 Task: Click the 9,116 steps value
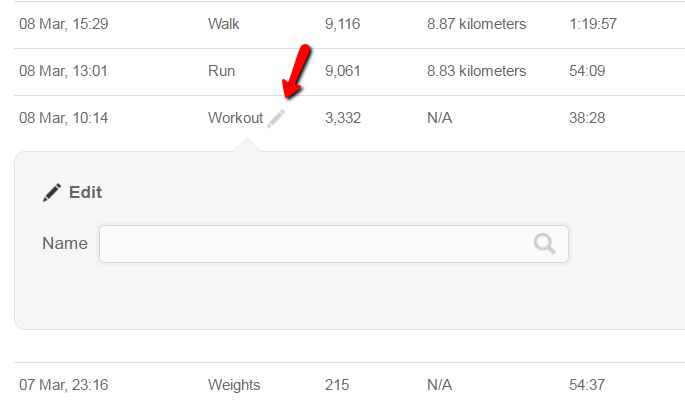tap(343, 24)
